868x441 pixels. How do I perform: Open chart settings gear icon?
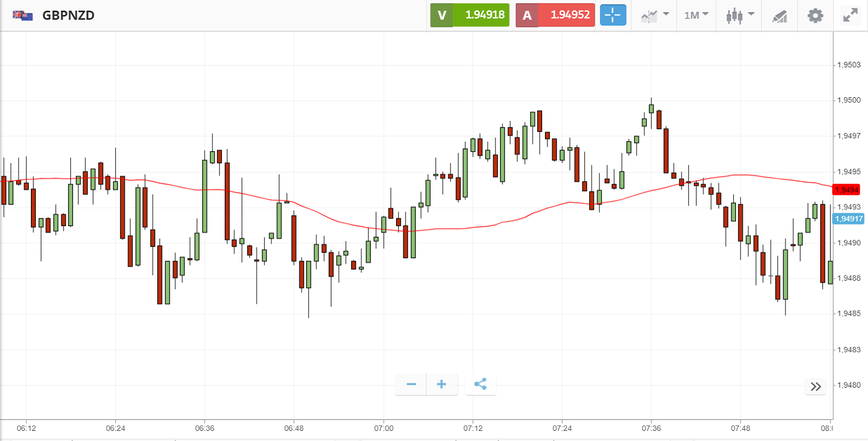coord(815,15)
